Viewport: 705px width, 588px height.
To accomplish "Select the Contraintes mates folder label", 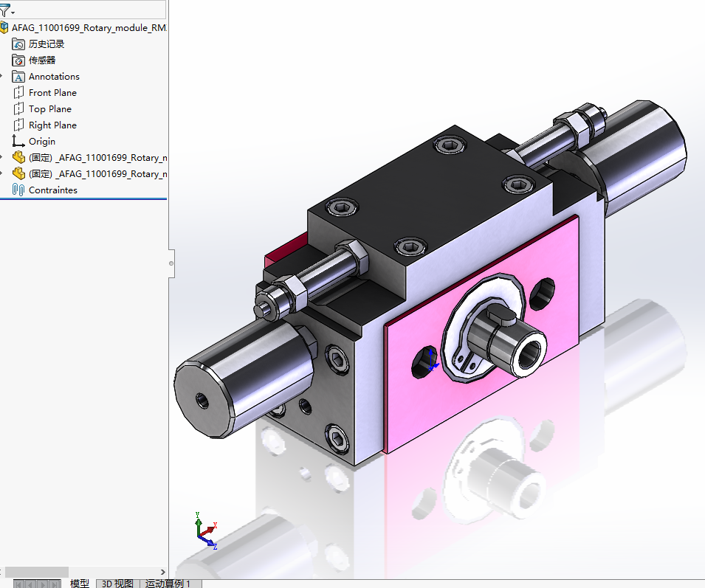I will [53, 190].
